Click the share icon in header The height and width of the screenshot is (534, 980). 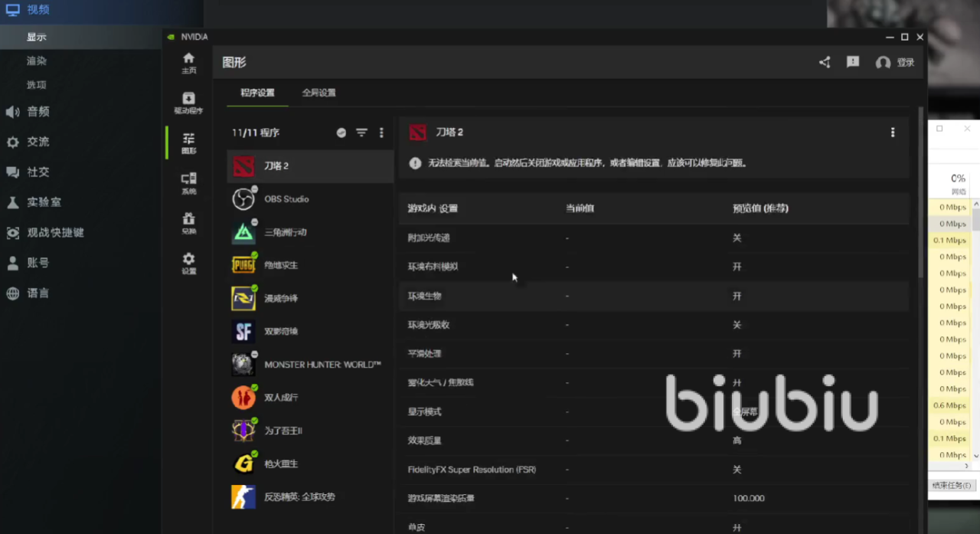coord(825,63)
